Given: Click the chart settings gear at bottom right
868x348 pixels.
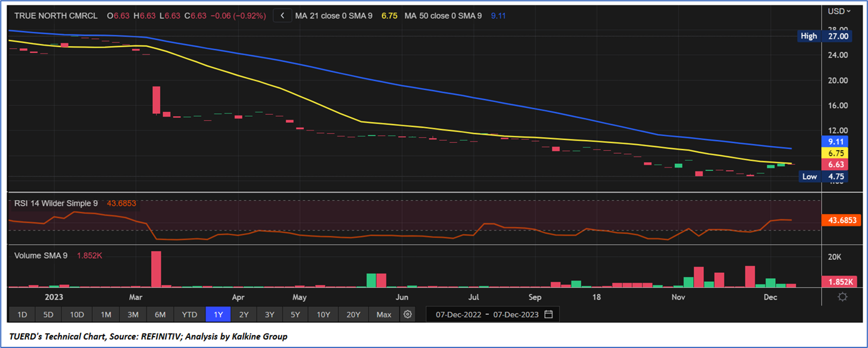Looking at the screenshot, I should coord(842,297).
